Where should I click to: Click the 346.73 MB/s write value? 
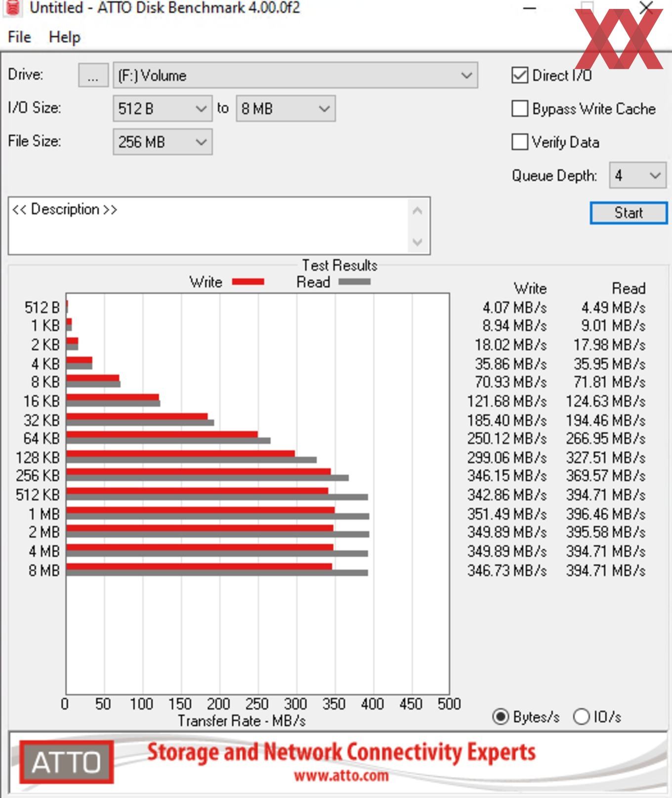tap(507, 570)
